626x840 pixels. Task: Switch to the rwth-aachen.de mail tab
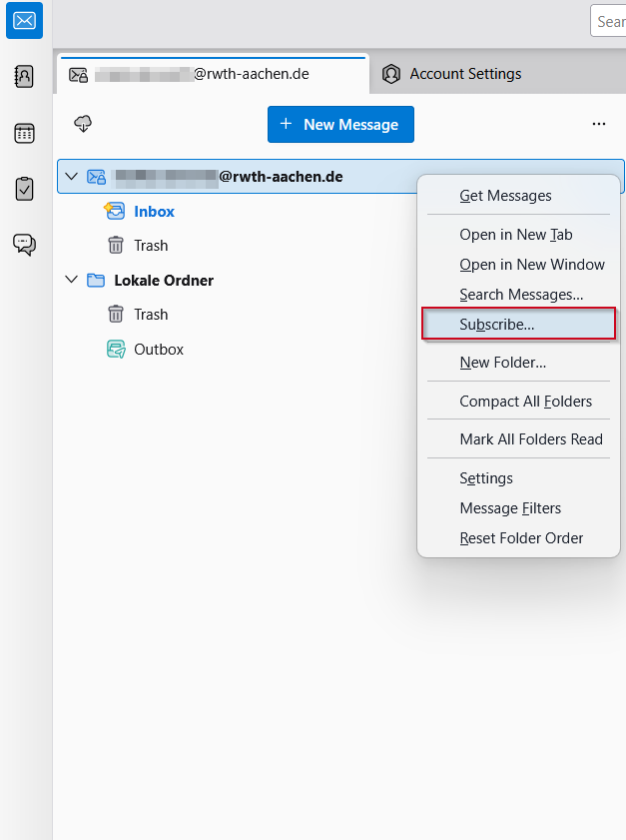[213, 74]
